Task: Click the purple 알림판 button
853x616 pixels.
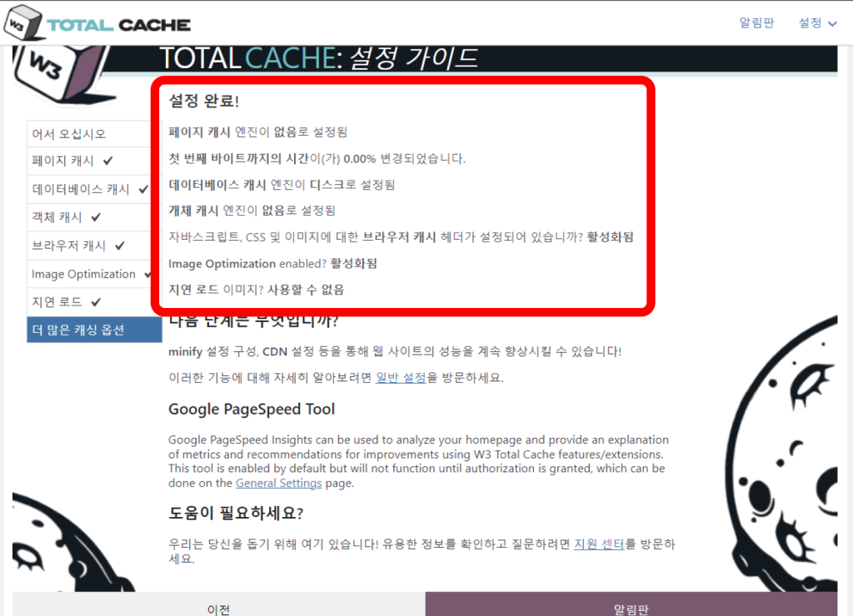Action: pos(631,604)
